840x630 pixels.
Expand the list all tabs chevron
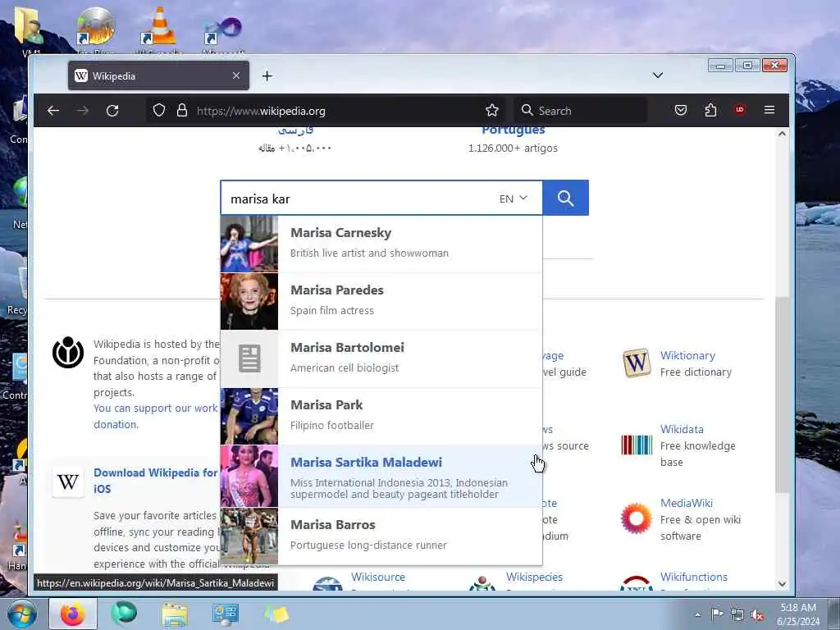(658, 75)
